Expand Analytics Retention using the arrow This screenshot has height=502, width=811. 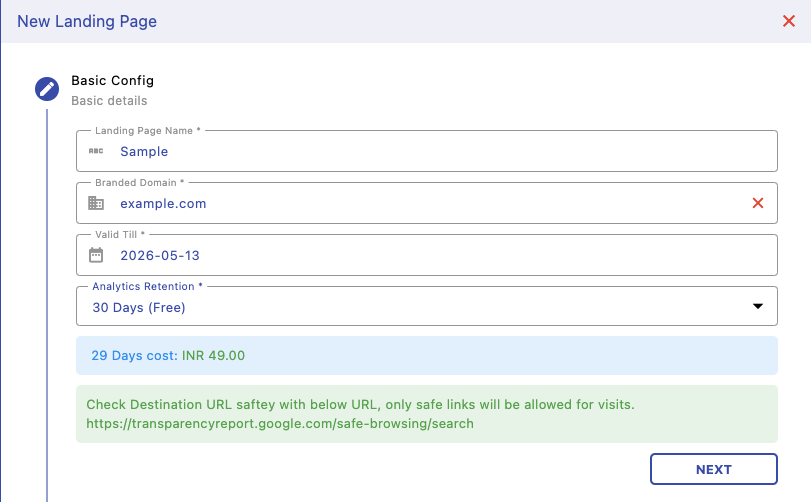click(758, 307)
